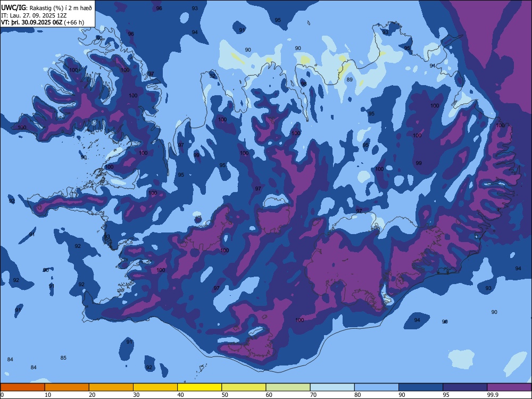
Task: Click the 'VT: þri. 30.09.2025 06Z (+66 h)' line
Action: 43,22
